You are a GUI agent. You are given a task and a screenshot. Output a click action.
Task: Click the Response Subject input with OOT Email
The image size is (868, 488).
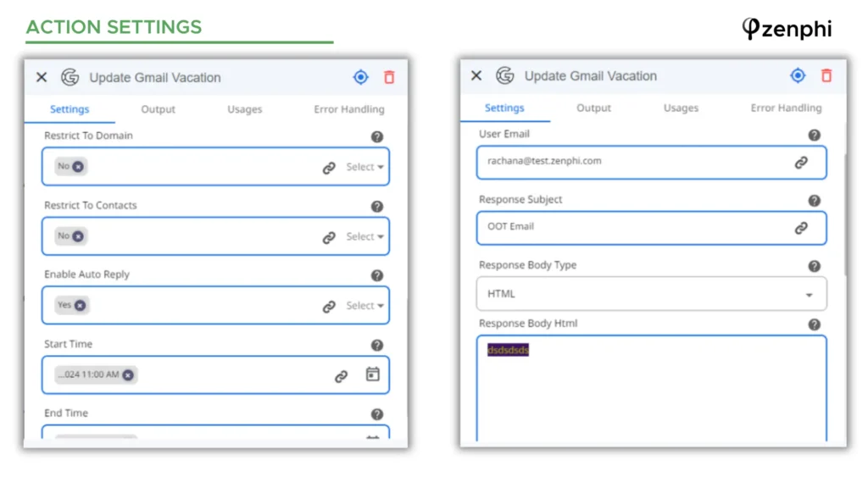coord(652,228)
